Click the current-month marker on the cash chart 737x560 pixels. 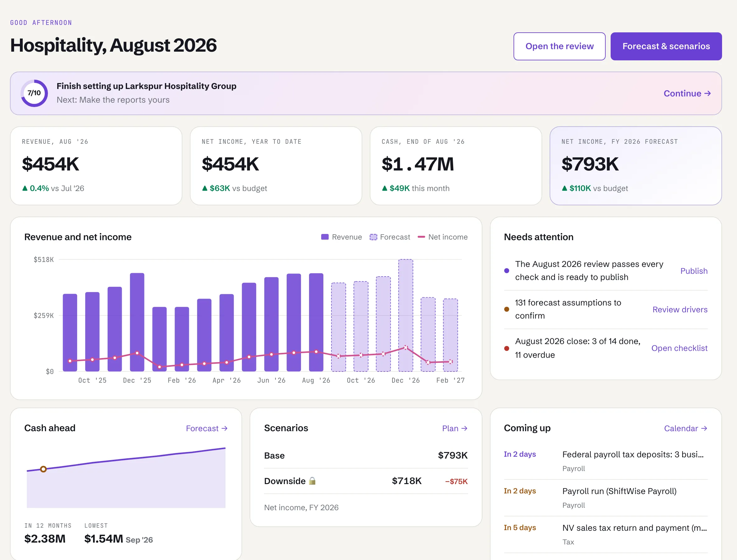pyautogui.click(x=43, y=469)
